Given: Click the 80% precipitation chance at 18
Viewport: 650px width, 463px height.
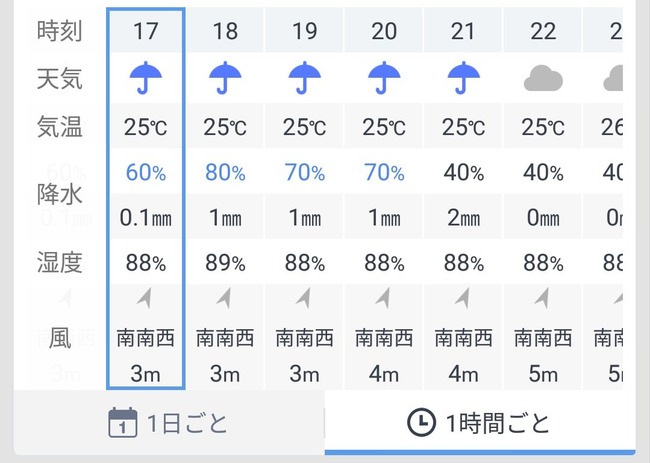Looking at the screenshot, I should 225,172.
